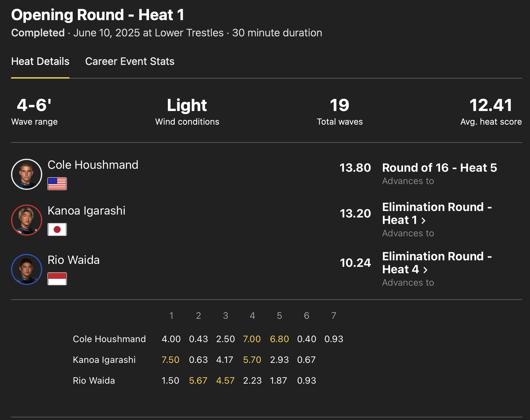Click Cole Houshmand's profile avatar
The height and width of the screenshot is (420, 530).
pyautogui.click(x=27, y=174)
